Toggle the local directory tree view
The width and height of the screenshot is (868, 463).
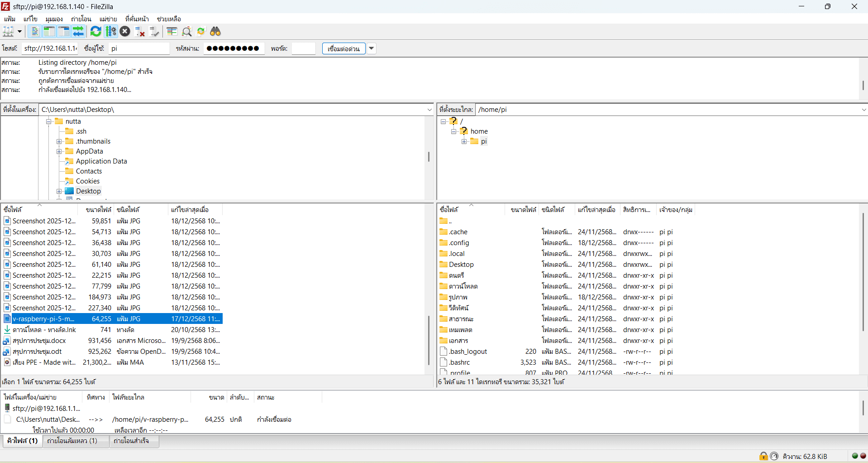pos(49,31)
